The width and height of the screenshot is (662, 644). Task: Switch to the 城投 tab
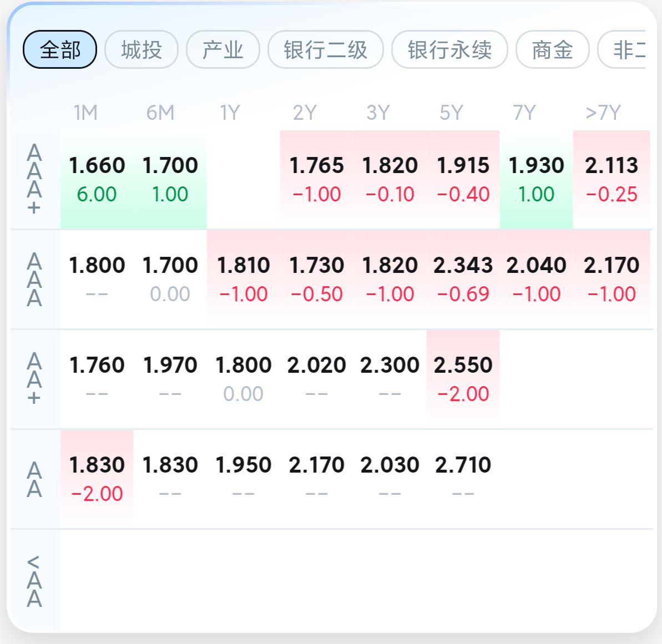(142, 49)
